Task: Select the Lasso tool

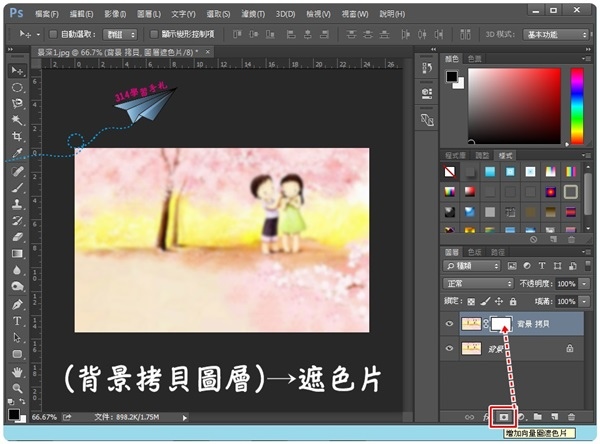Action: point(17,104)
